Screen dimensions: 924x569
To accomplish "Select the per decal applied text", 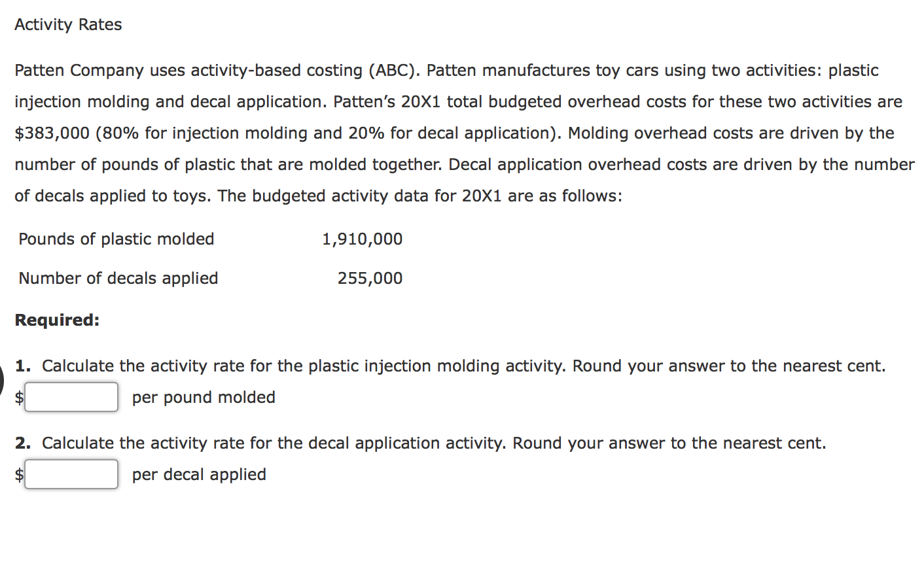I will (198, 474).
